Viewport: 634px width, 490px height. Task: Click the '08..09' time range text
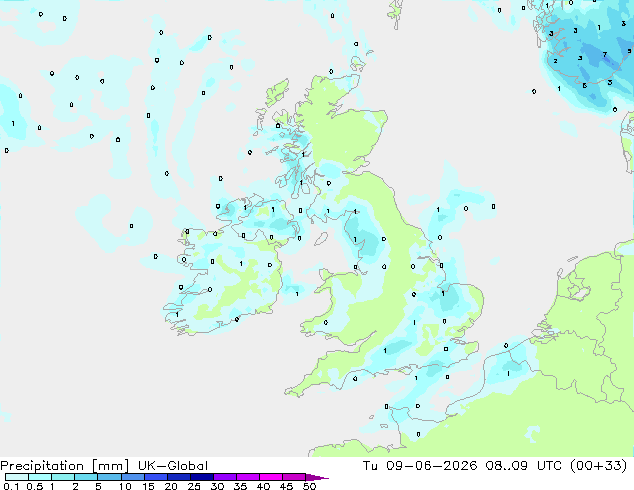pyautogui.click(x=506, y=466)
